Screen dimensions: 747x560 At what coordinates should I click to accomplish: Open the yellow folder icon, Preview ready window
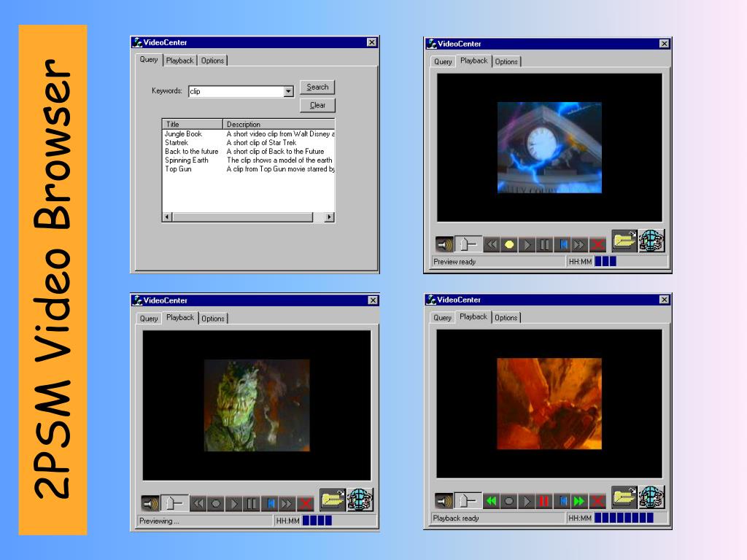[624, 241]
